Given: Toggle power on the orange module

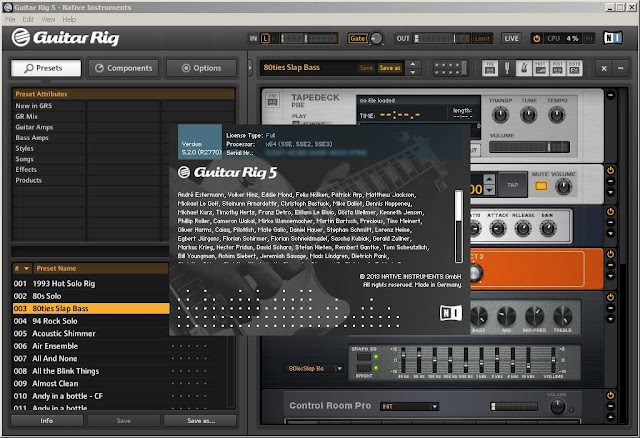Looking at the screenshot, I should click(611, 254).
